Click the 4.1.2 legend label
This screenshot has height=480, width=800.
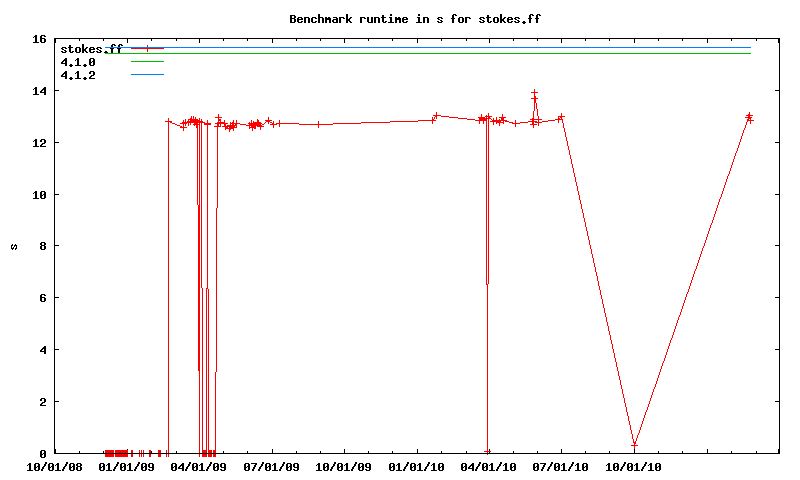tap(78, 75)
